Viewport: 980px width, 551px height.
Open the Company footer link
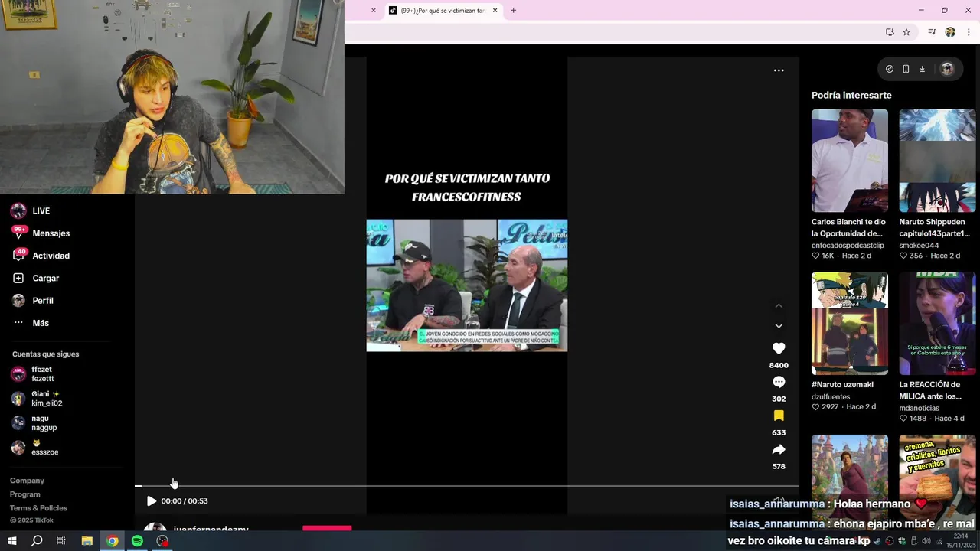click(27, 481)
